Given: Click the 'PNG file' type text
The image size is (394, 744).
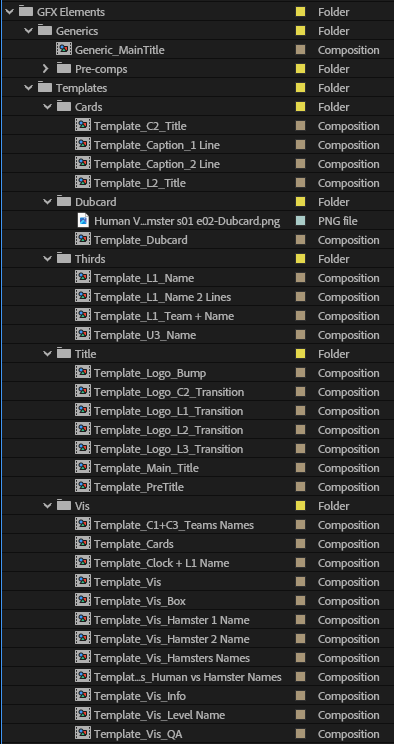Looking at the screenshot, I should (338, 221).
